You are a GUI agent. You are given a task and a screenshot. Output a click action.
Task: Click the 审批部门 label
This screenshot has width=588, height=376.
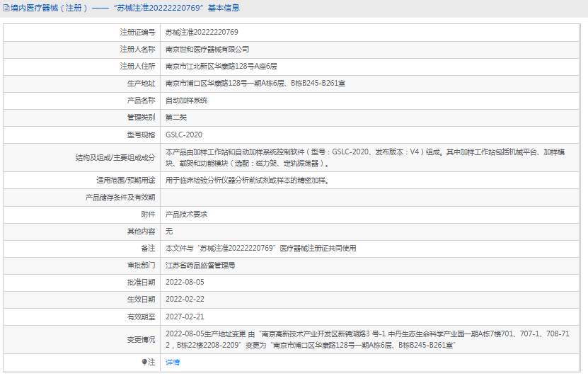(141, 266)
